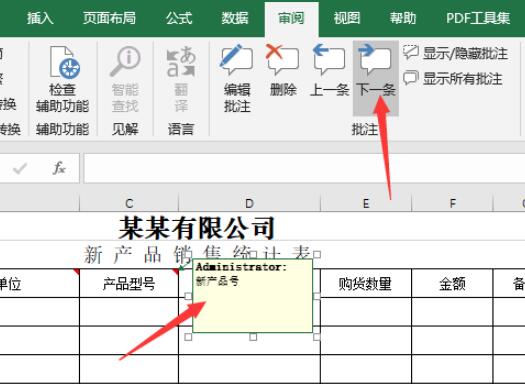Switch to the 数据 tab

(235, 18)
